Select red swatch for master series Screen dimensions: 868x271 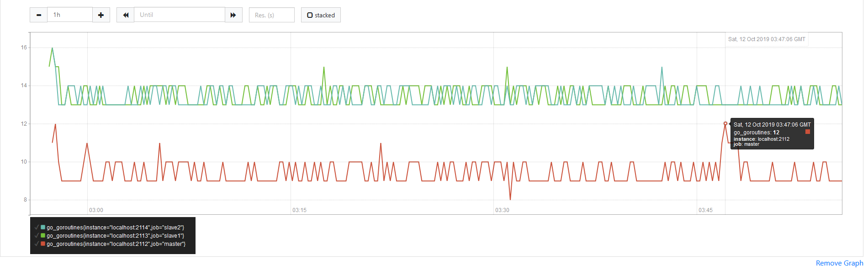point(43,244)
